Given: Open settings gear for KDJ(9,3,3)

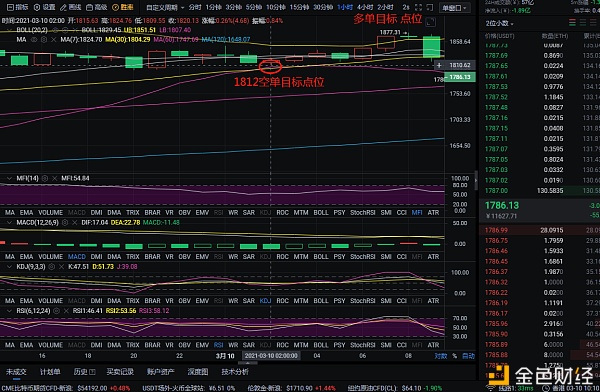Looking at the screenshot, I should pos(52,266).
